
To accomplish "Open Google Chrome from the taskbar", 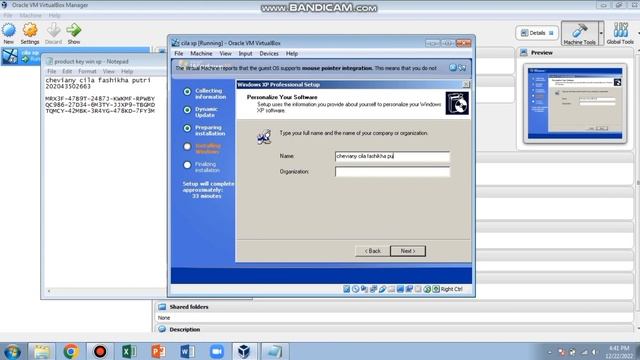I will coord(71,351).
